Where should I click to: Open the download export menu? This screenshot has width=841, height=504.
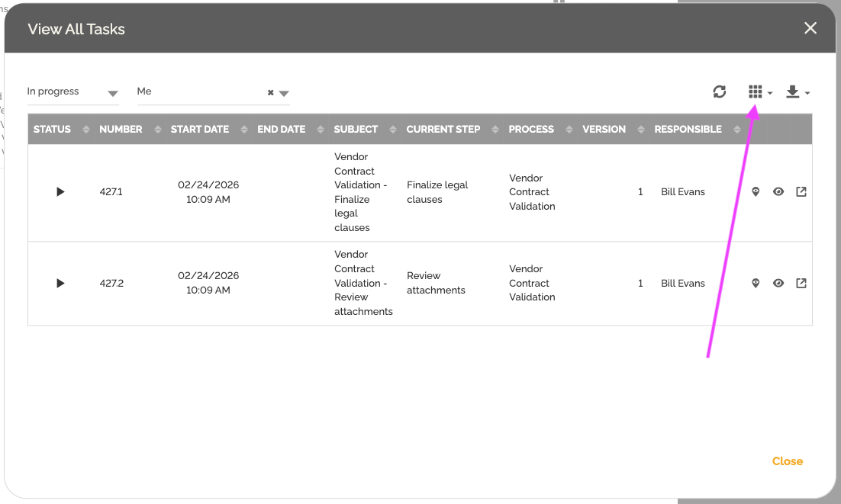[x=797, y=92]
